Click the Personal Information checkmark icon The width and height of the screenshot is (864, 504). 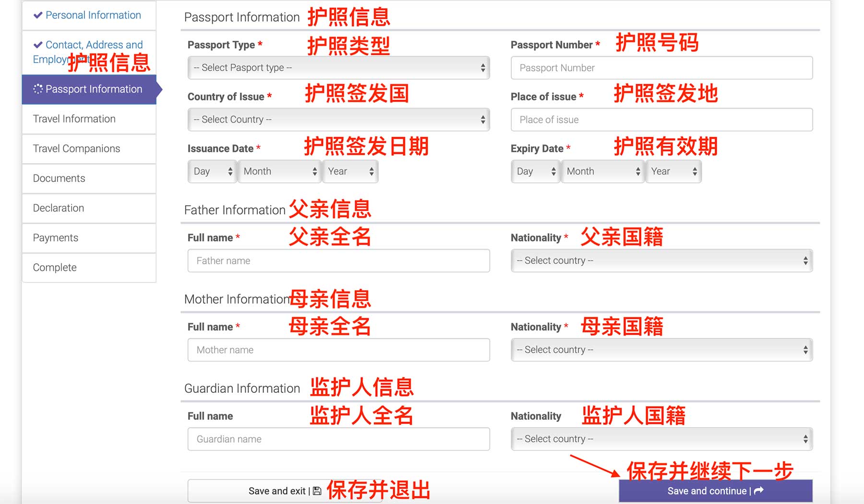coord(38,15)
